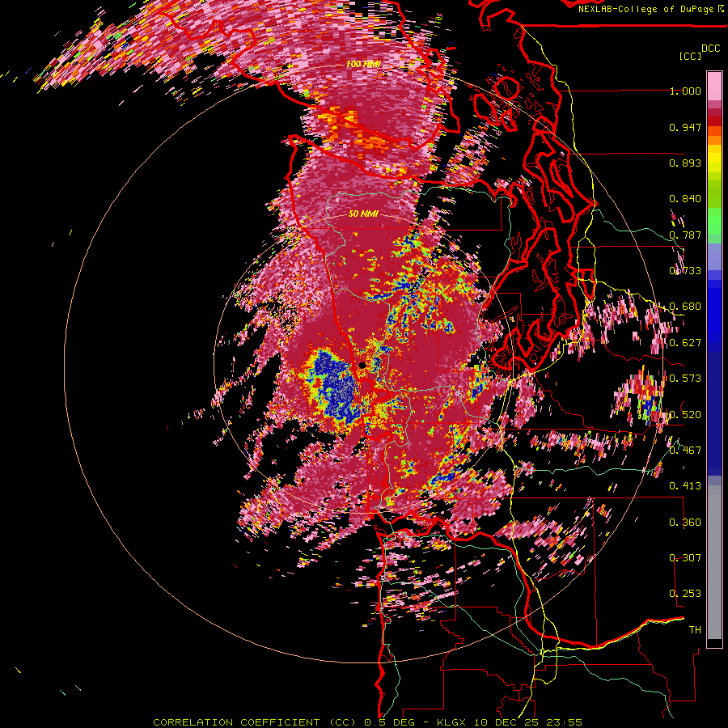728x728 pixels.
Task: Select the 0.893 legend value
Action: click(685, 163)
